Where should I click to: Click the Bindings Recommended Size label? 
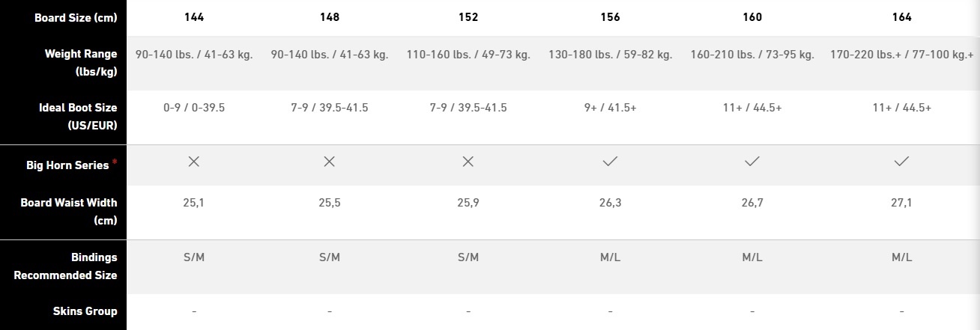[65, 266]
